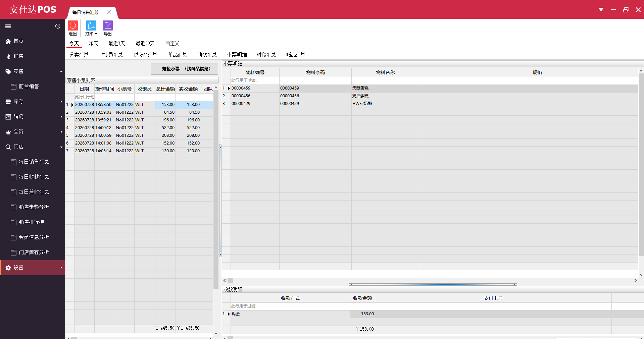Click the 退出 exit power icon
644x339 pixels.
73,26
